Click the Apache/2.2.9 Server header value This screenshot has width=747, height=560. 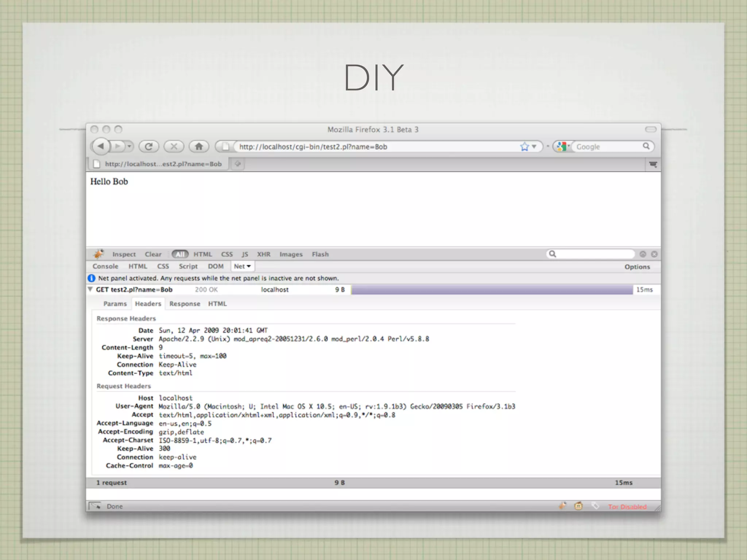coord(294,339)
